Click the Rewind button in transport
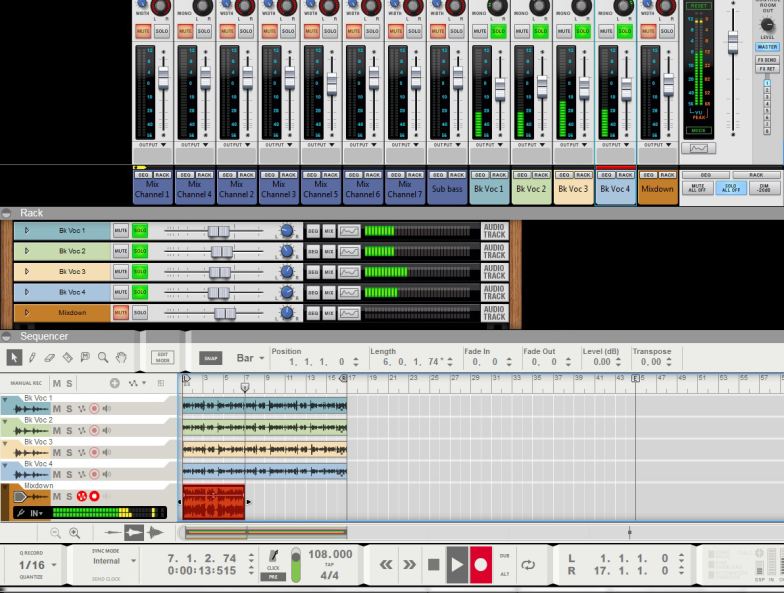The width and height of the screenshot is (784, 593). [385, 565]
